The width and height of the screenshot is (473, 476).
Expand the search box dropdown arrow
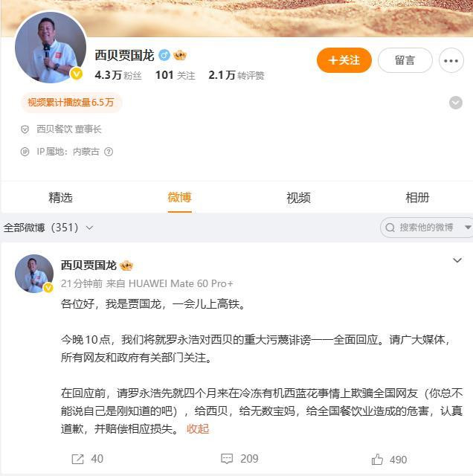tap(468, 228)
